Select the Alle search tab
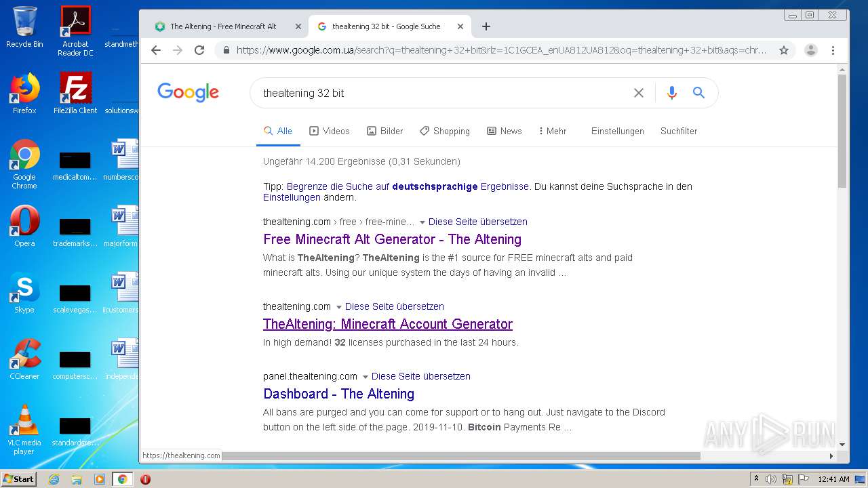 278,131
